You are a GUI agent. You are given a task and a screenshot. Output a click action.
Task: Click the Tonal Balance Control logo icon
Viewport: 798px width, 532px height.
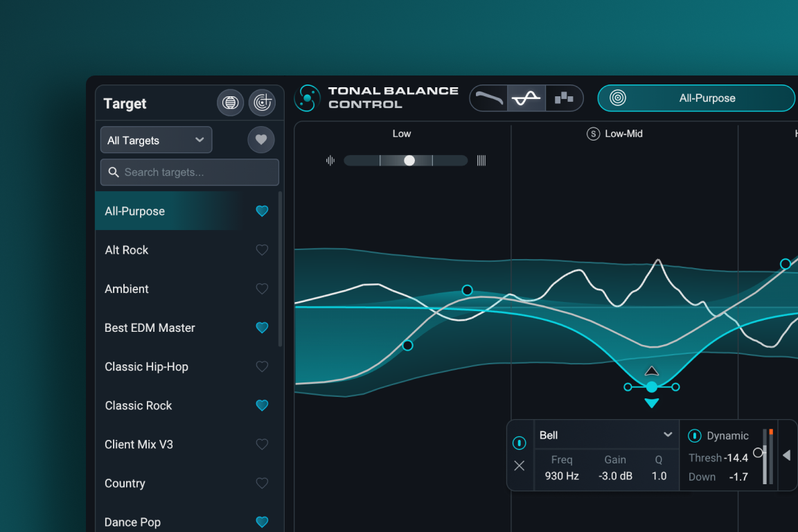point(307,98)
